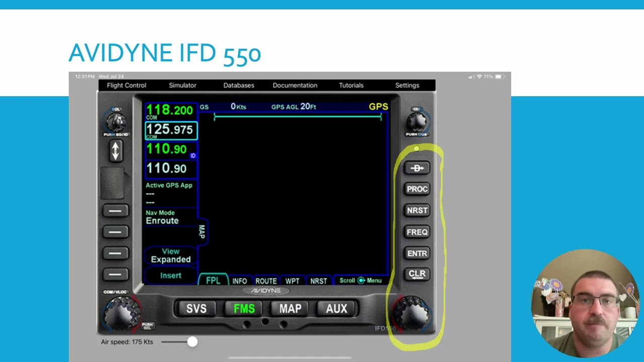
Task: Click the frequency swap arrow button
Action: coord(116,151)
